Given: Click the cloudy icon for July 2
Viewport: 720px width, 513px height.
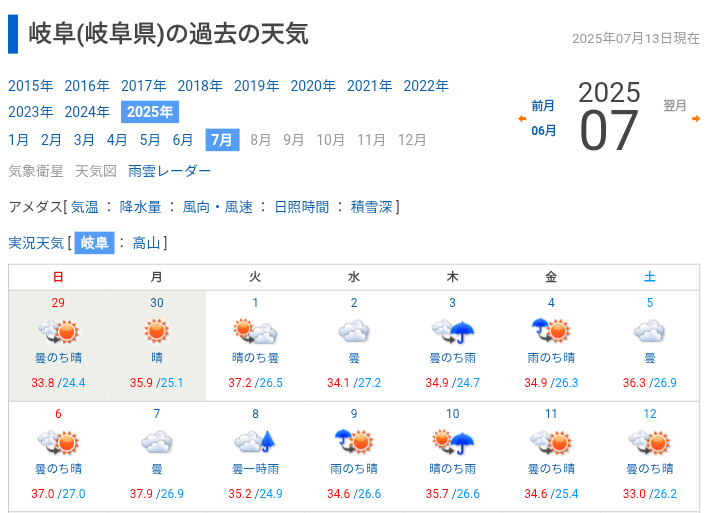Looking at the screenshot, I should (x=354, y=332).
